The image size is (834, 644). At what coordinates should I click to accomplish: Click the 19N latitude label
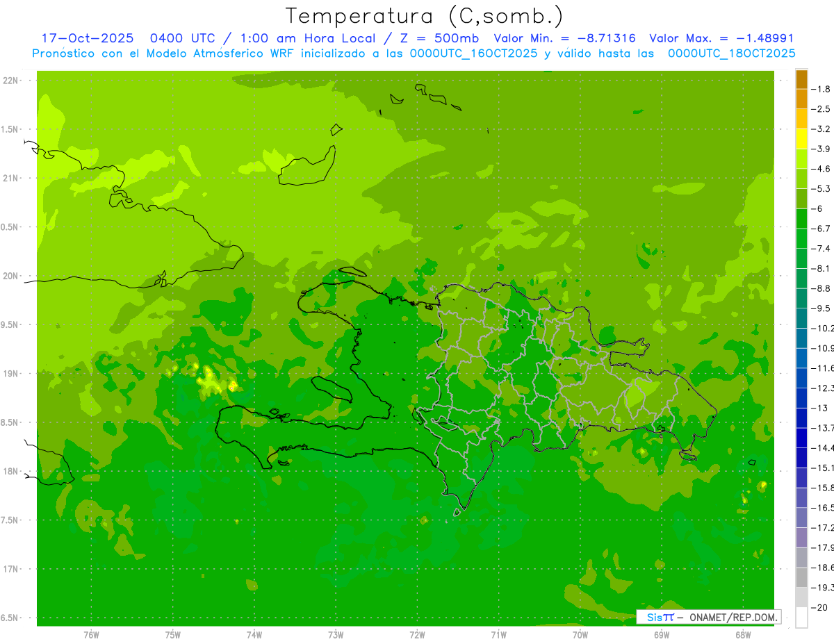(10, 374)
